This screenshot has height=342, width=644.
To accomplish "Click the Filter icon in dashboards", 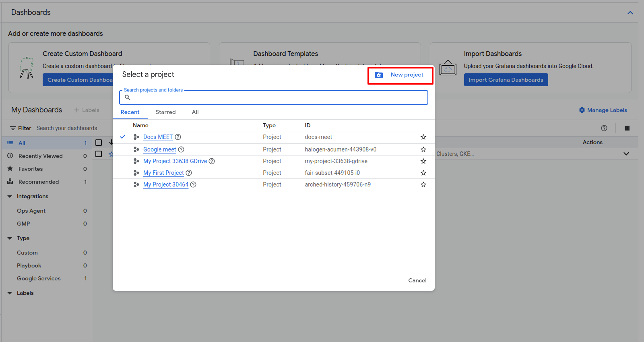I will click(x=13, y=128).
